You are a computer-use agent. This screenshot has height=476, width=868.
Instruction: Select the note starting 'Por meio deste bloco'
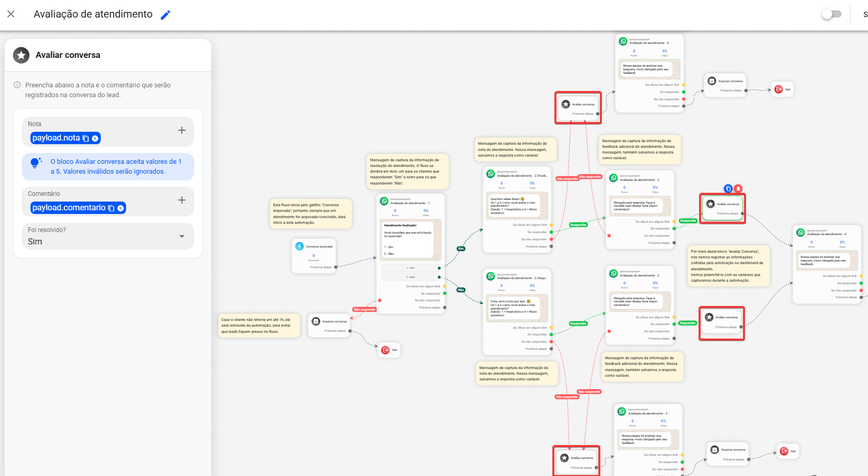click(729, 266)
